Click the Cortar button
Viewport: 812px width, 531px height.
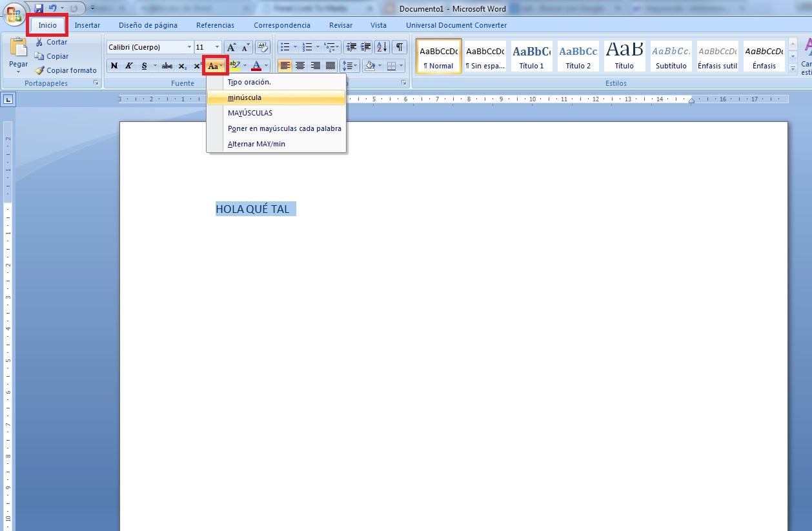tap(51, 42)
